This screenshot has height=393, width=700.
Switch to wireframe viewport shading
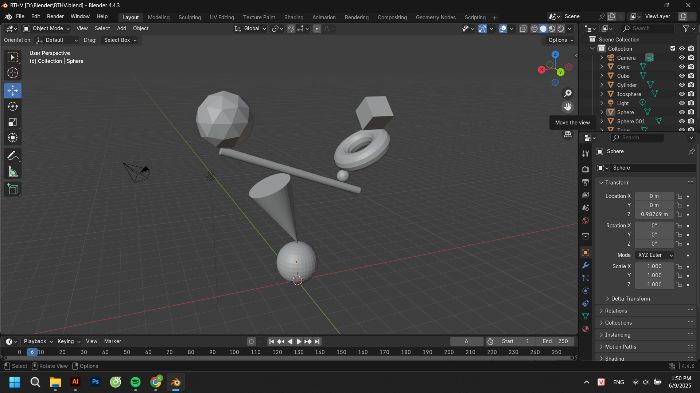click(x=534, y=29)
